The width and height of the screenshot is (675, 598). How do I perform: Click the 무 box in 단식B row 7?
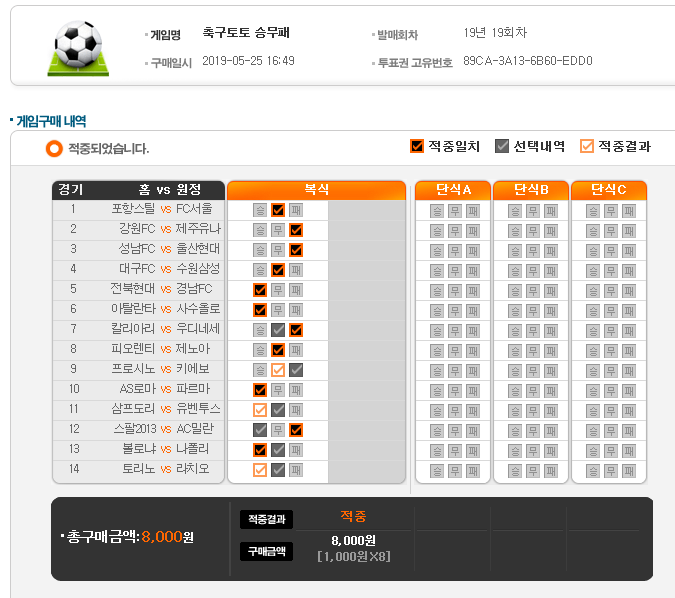[533, 331]
